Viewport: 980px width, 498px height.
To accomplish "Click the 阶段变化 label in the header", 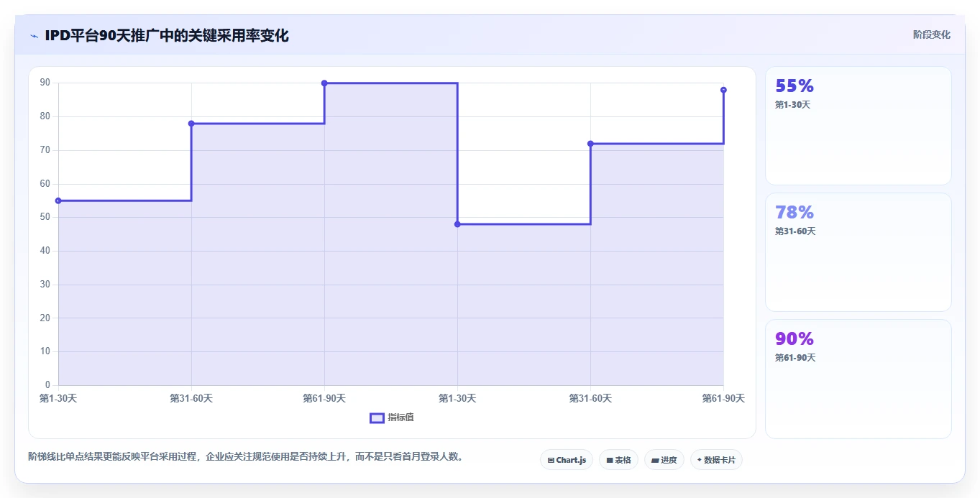I will pyautogui.click(x=932, y=34).
